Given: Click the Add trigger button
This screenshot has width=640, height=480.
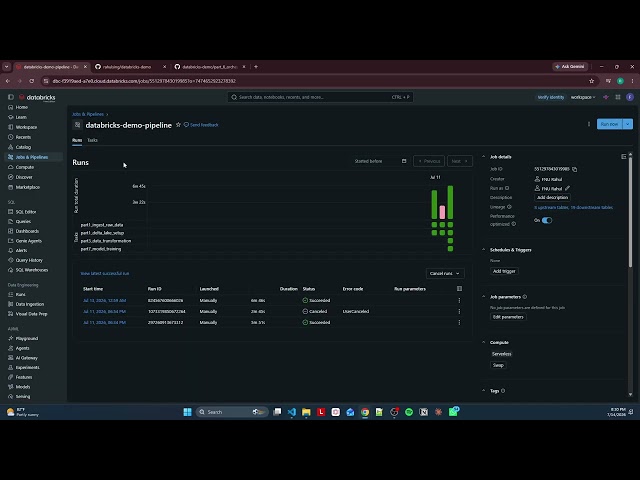Looking at the screenshot, I should coord(504,271).
